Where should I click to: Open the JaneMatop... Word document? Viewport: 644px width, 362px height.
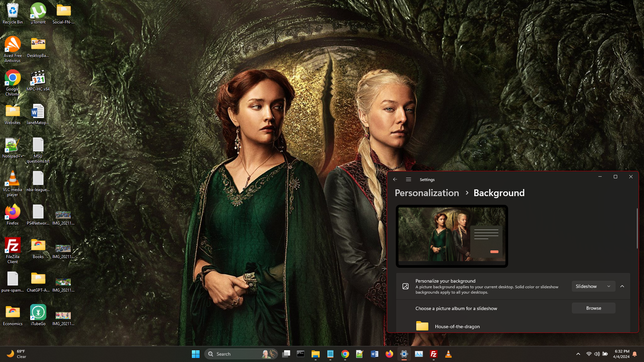[38, 114]
